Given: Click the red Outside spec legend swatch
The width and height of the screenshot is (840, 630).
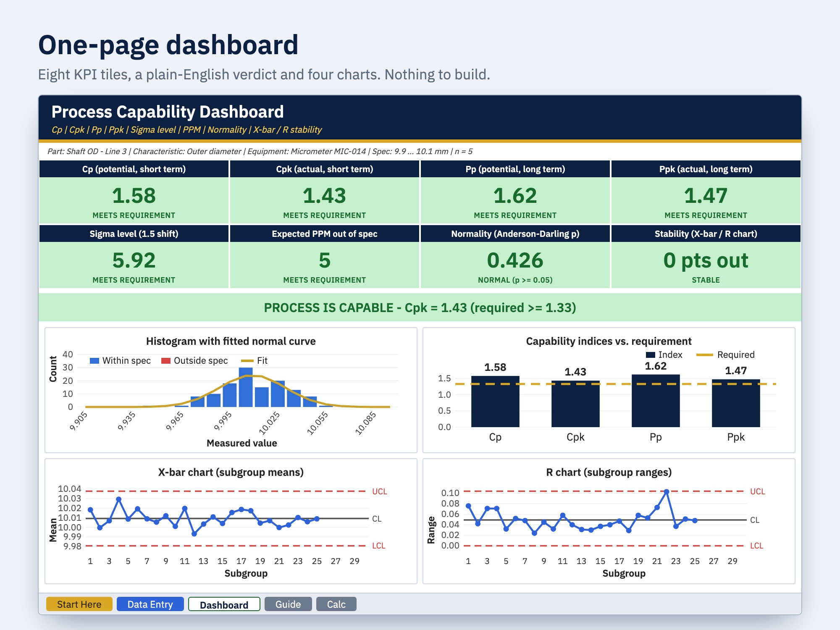Looking at the screenshot, I should tap(166, 361).
